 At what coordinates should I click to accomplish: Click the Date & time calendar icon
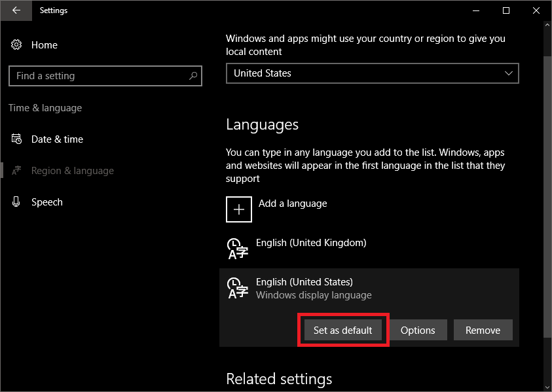pyautogui.click(x=16, y=139)
